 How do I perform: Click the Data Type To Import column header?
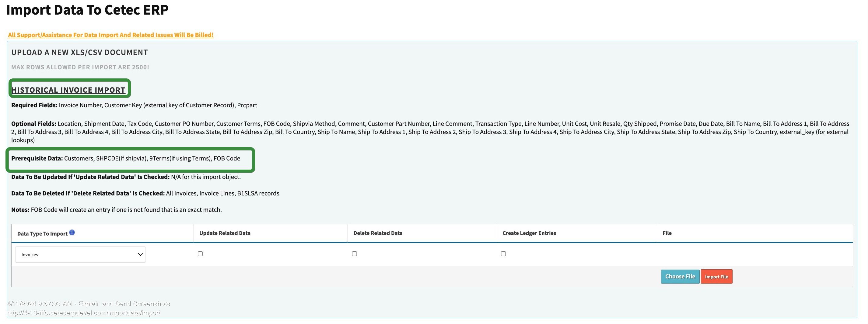[42, 233]
